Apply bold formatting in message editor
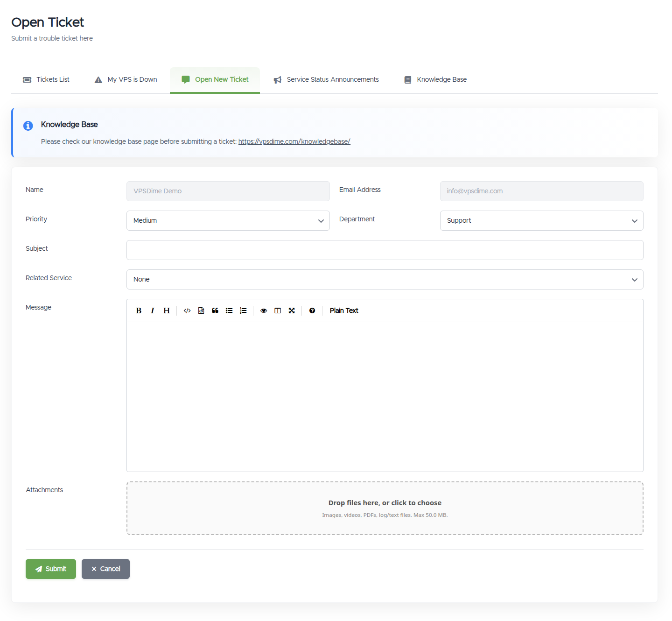672x621 pixels. point(139,310)
